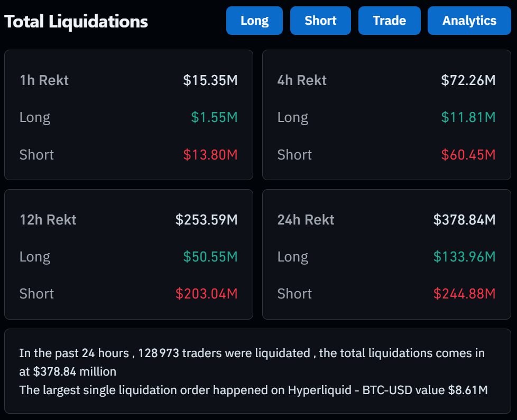517x420 pixels.
Task: Click the $72.26M total under 4h Rekt
Action: click(468, 80)
